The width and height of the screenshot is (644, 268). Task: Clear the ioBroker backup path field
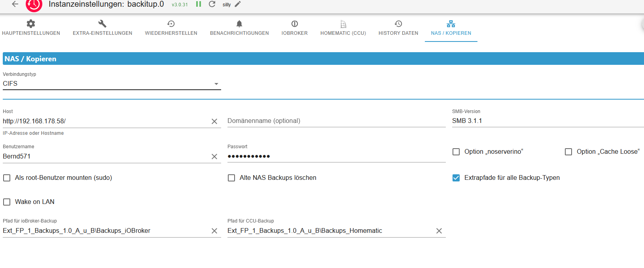click(214, 231)
